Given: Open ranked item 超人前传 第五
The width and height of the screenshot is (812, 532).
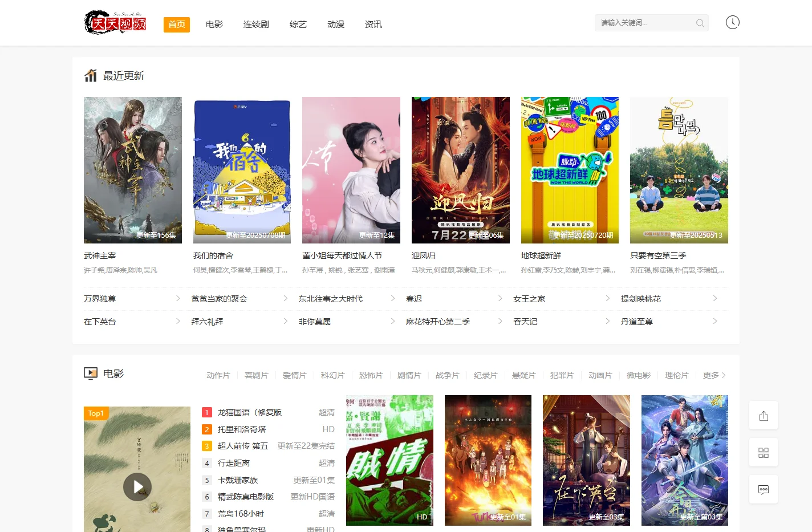Looking at the screenshot, I should coord(243,446).
